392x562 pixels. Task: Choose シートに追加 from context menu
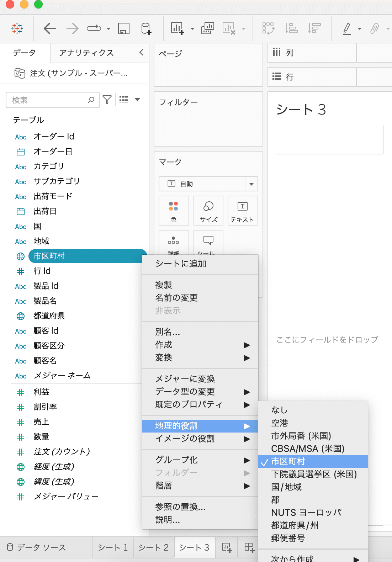point(200,264)
